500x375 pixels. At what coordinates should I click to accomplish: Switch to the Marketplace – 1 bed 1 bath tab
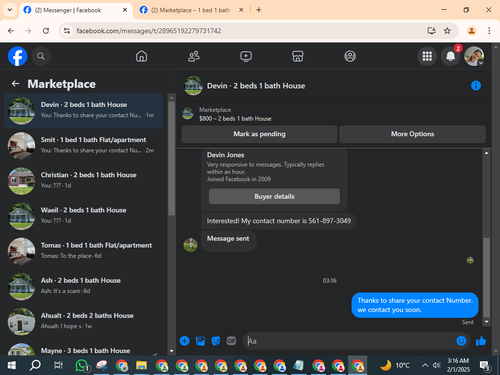(x=190, y=10)
